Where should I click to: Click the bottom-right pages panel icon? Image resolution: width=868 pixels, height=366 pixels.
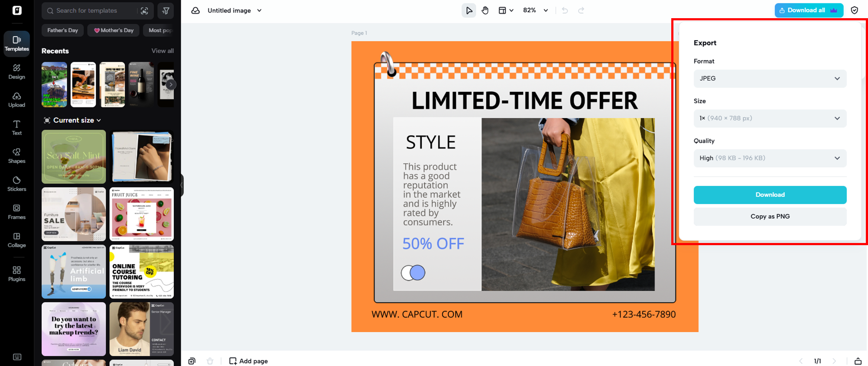[858, 361]
